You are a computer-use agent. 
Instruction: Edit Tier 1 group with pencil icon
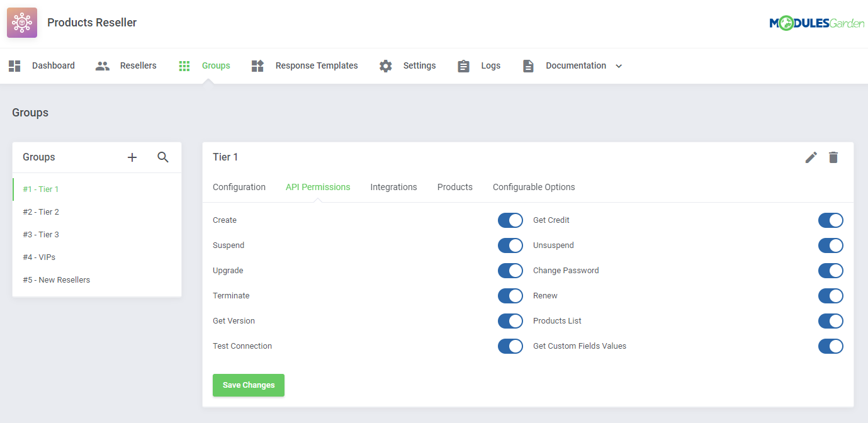point(811,157)
